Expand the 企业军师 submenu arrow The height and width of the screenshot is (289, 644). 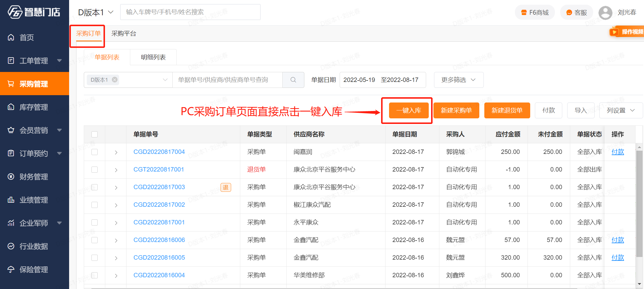[x=59, y=223]
